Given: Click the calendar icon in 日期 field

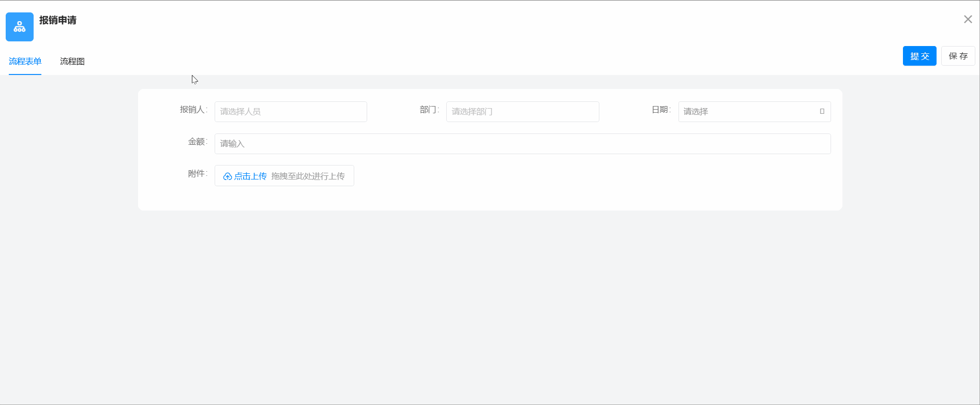Looking at the screenshot, I should (822, 112).
